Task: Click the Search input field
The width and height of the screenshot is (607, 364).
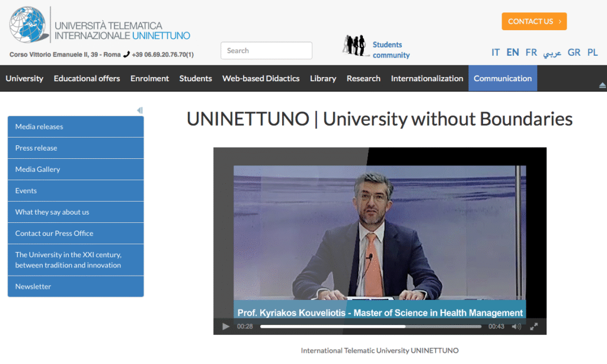Action: pyautogui.click(x=266, y=50)
